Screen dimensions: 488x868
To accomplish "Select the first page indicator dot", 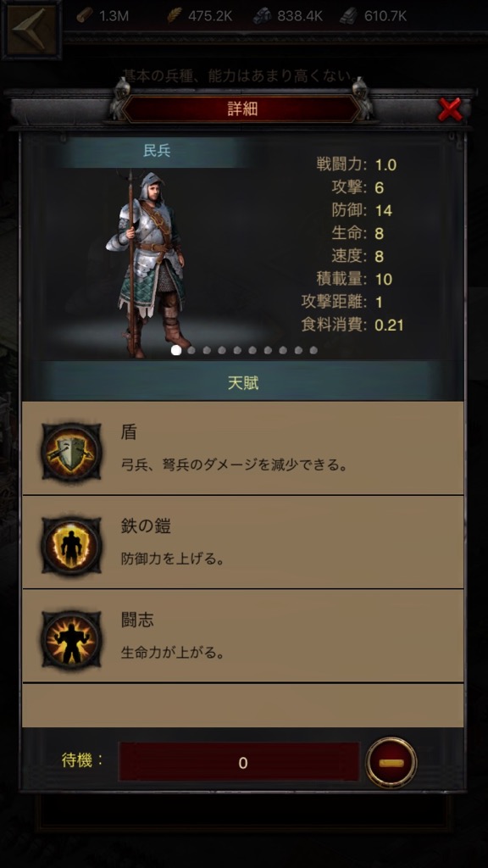I will [176, 350].
